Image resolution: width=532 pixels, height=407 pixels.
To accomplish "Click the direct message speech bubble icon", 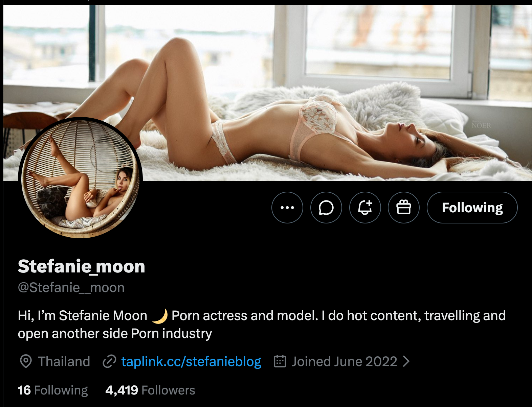I will point(326,208).
